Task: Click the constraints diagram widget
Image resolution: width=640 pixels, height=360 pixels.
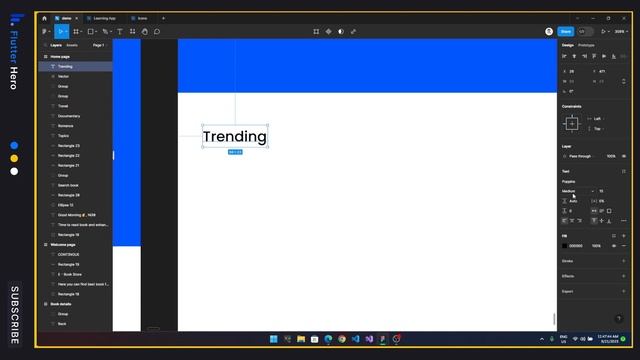Action: 571,124
